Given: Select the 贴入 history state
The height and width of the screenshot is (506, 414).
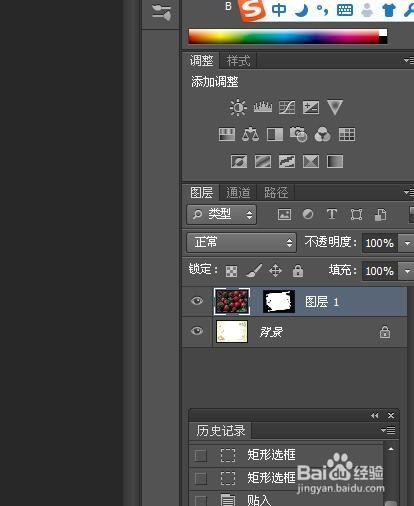Looking at the screenshot, I should coord(287,500).
